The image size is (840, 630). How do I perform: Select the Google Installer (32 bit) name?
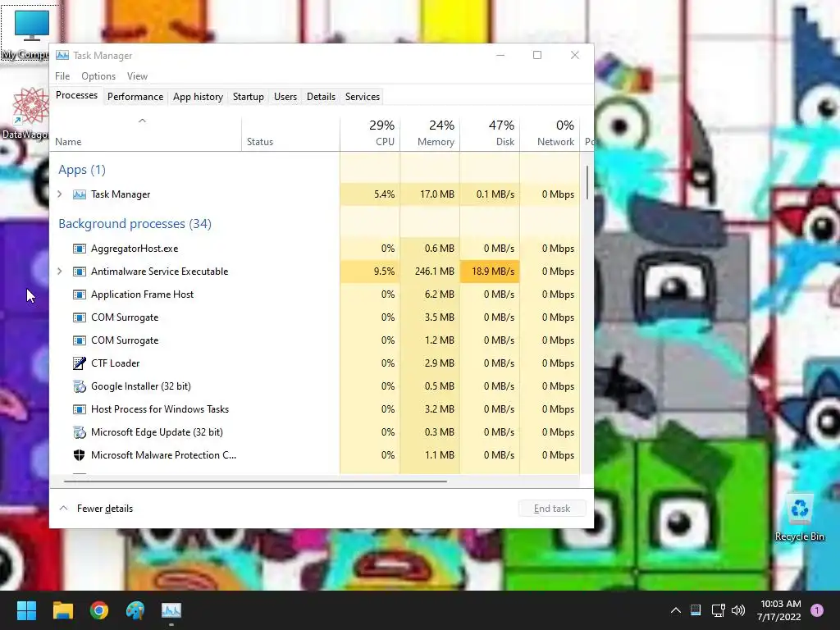point(141,386)
